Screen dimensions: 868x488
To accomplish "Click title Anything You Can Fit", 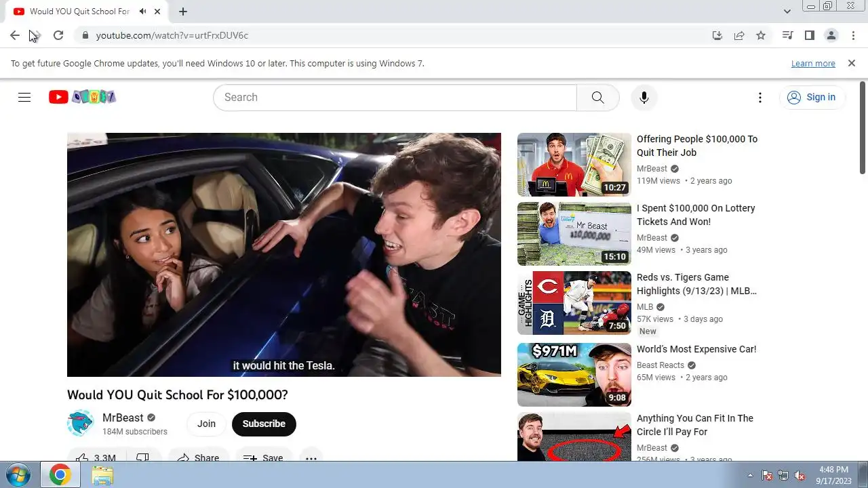I will click(695, 425).
